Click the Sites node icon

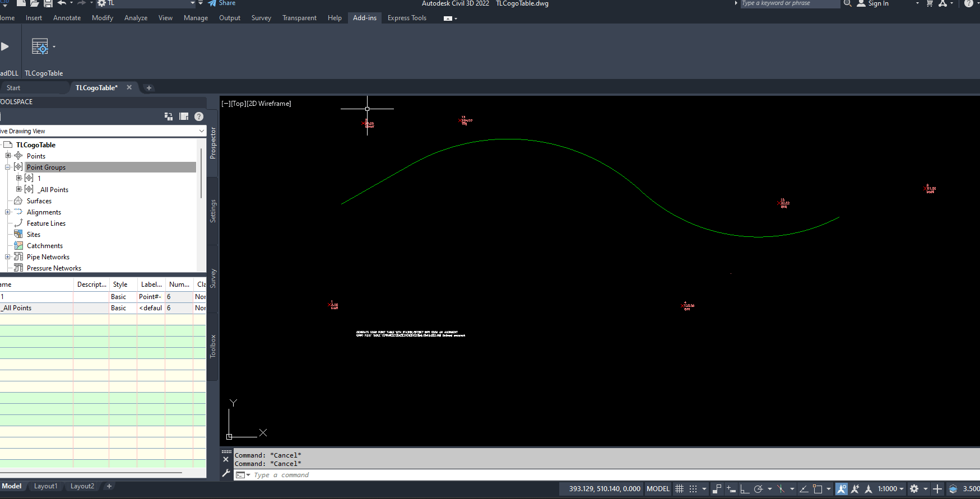tap(18, 234)
